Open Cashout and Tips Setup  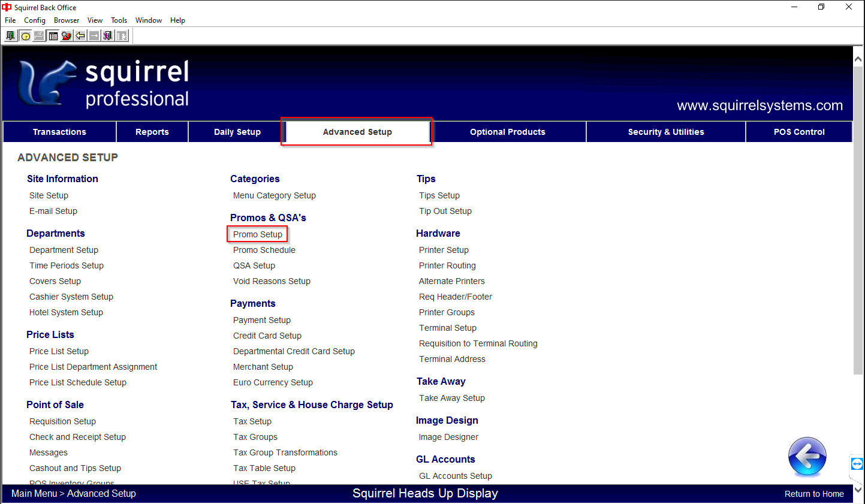point(75,468)
